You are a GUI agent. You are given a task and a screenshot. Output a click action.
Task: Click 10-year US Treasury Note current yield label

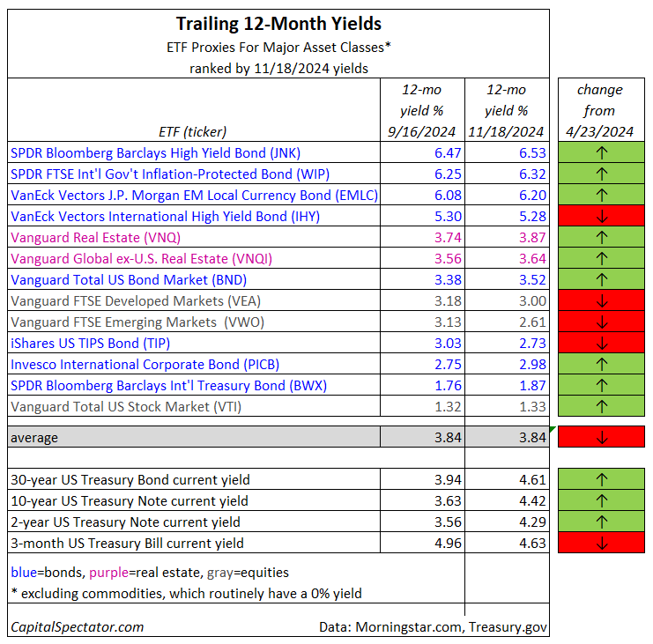[x=129, y=501]
